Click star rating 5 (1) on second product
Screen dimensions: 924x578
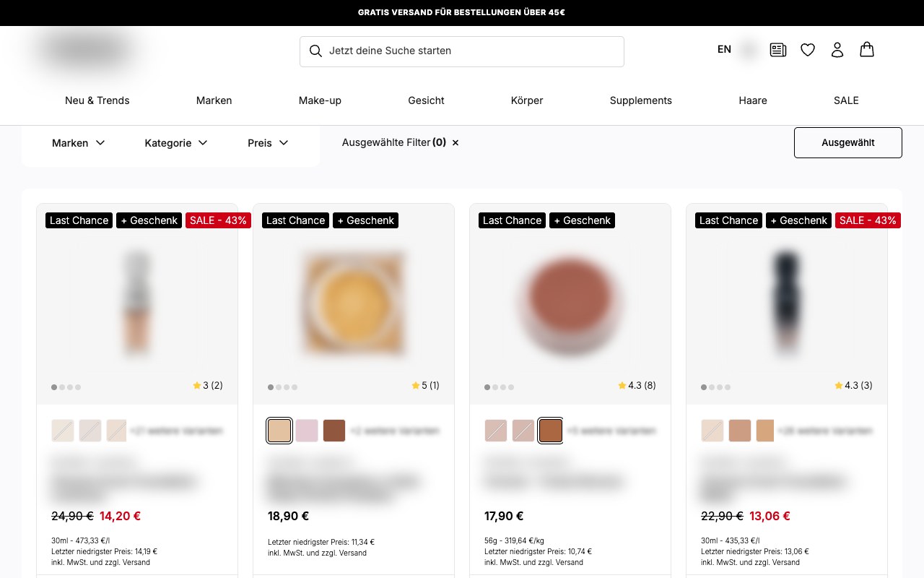pos(425,386)
